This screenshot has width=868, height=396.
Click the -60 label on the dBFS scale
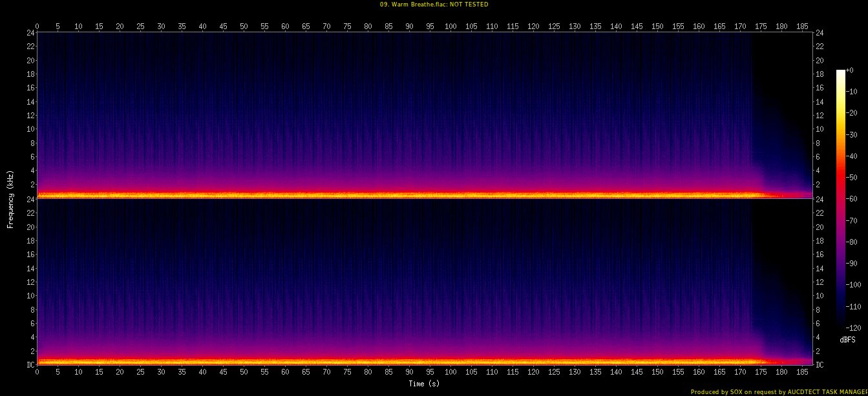tap(854, 199)
